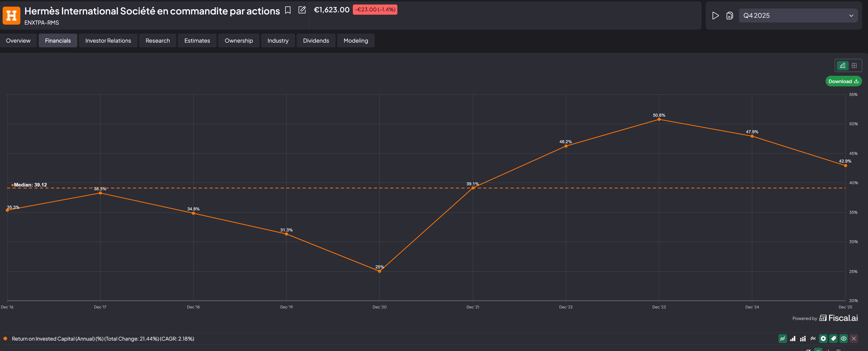Switch to table grid view
The height and width of the screenshot is (351, 868).
coord(854,66)
